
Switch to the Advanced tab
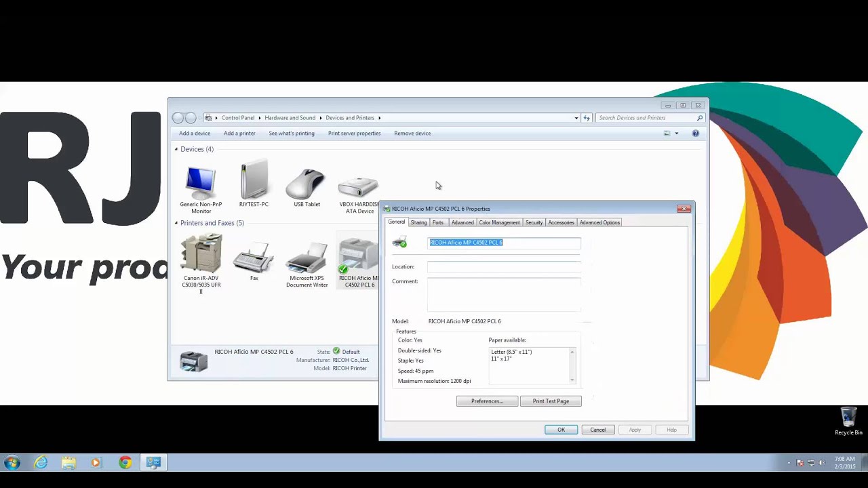462,222
